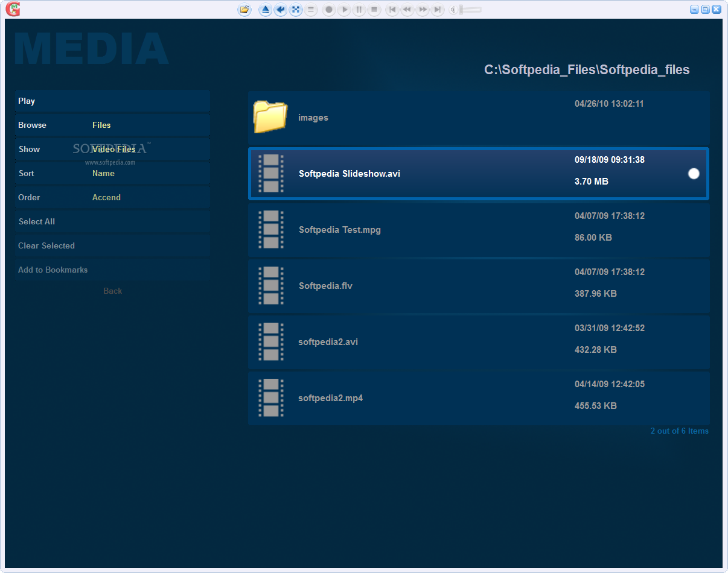Click the 2 out of 6 Items counter

[x=680, y=431]
